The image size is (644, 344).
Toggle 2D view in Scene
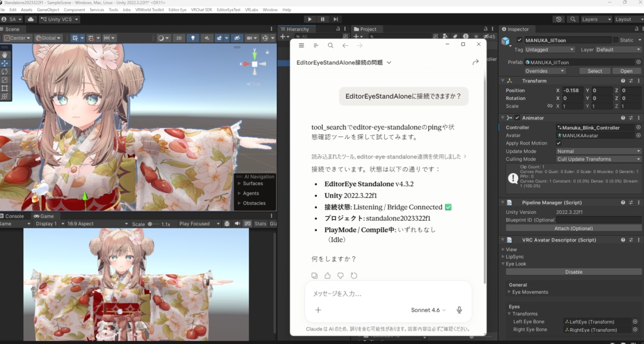(179, 38)
